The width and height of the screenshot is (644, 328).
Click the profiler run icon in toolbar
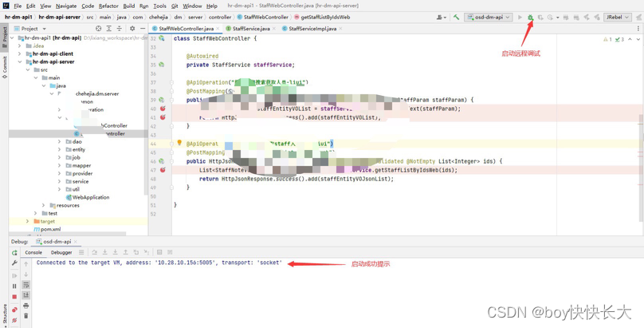pos(550,18)
